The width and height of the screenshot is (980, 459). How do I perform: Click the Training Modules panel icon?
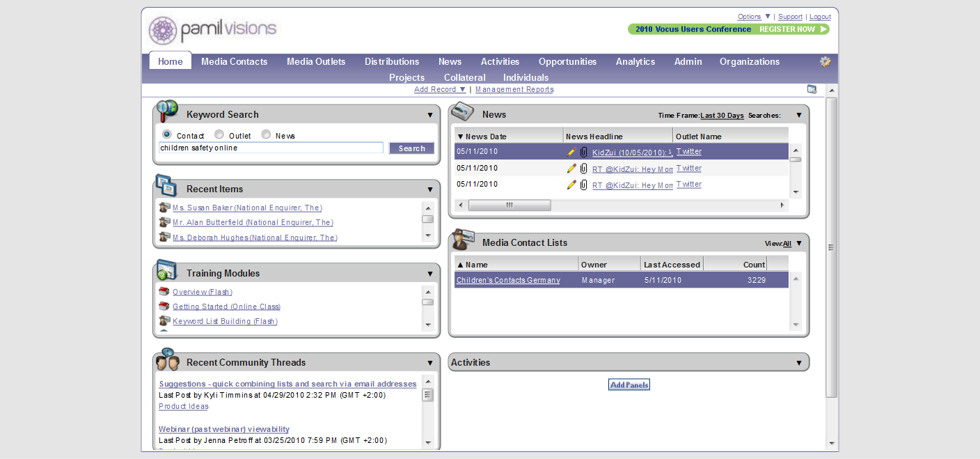(x=167, y=270)
